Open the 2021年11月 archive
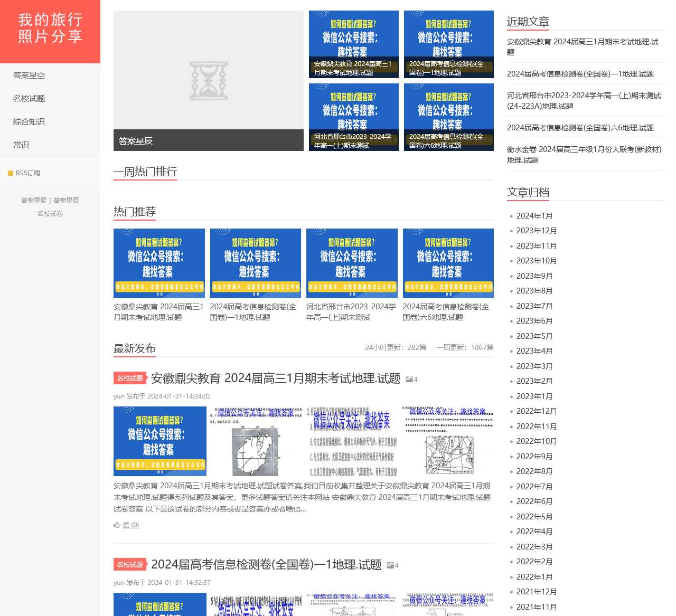The height and width of the screenshot is (616, 676). (537, 607)
